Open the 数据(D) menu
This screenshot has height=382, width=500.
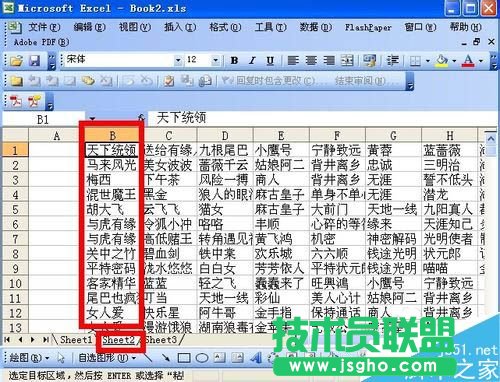click(x=315, y=27)
